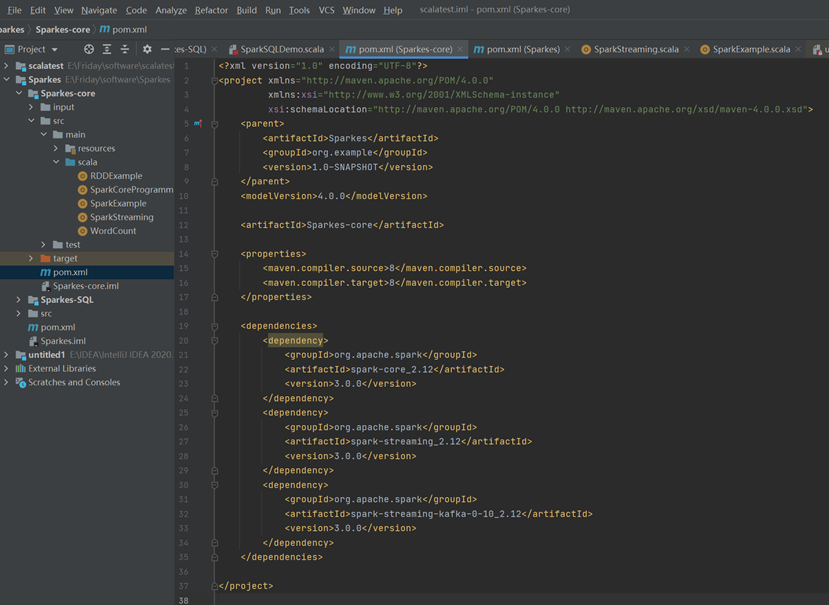Screen dimensions: 829x605
Task: Click the Expand All icon in Project panel
Action: pos(107,49)
